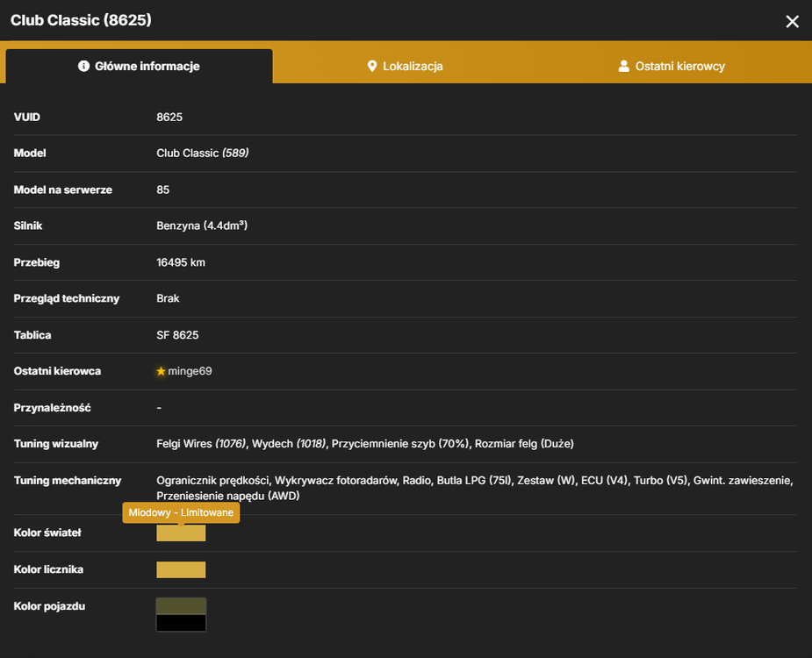Open the minge69 driver profile link
Image resolution: width=812 pixels, height=658 pixels.
tap(190, 371)
